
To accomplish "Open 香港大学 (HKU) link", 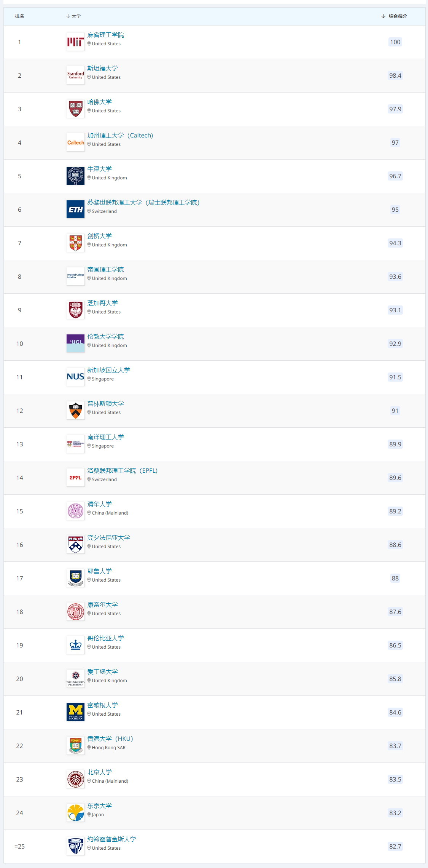I will [110, 739].
